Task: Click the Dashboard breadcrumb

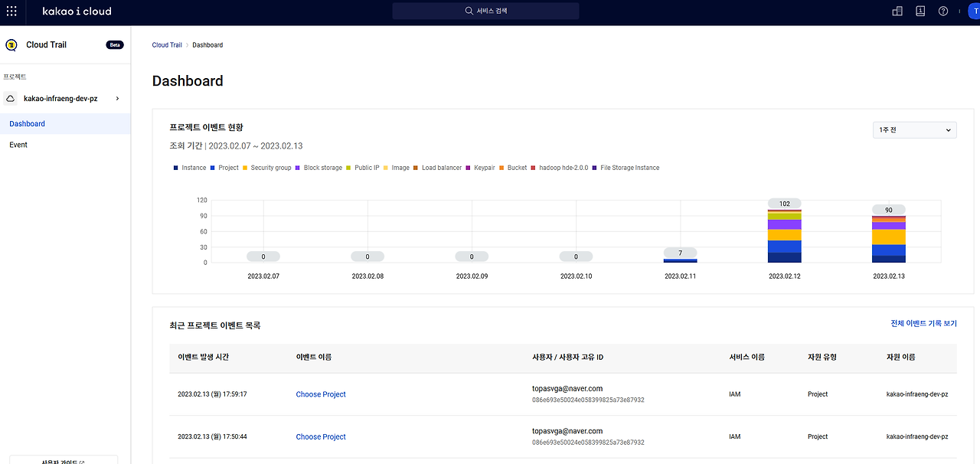Action: [x=207, y=45]
